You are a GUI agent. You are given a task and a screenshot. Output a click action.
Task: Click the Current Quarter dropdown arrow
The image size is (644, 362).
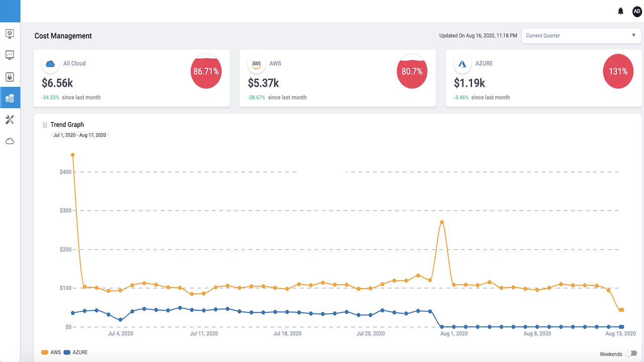click(x=633, y=36)
